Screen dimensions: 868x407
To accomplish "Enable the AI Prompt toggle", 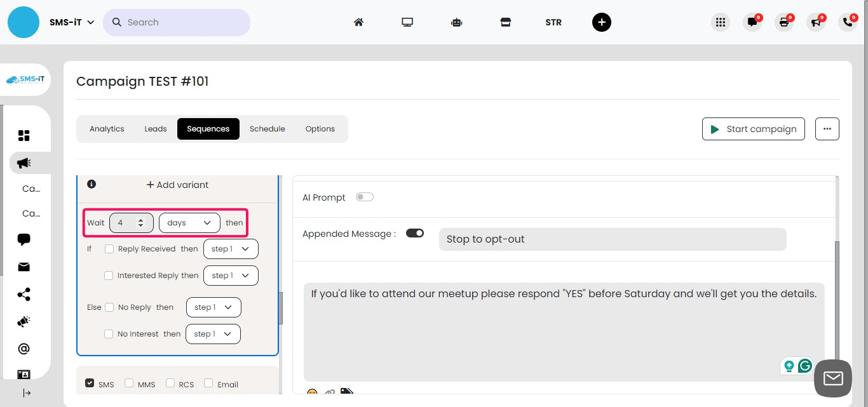I will coord(365,197).
